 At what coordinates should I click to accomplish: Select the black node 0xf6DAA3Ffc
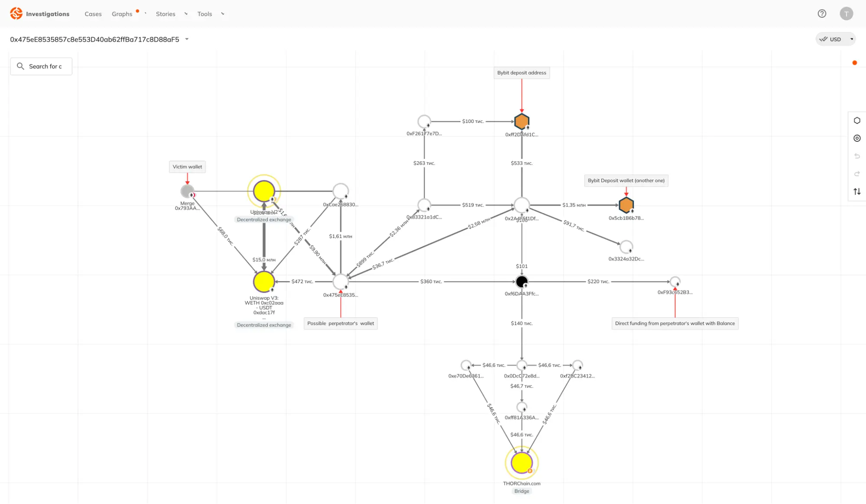[x=522, y=281]
